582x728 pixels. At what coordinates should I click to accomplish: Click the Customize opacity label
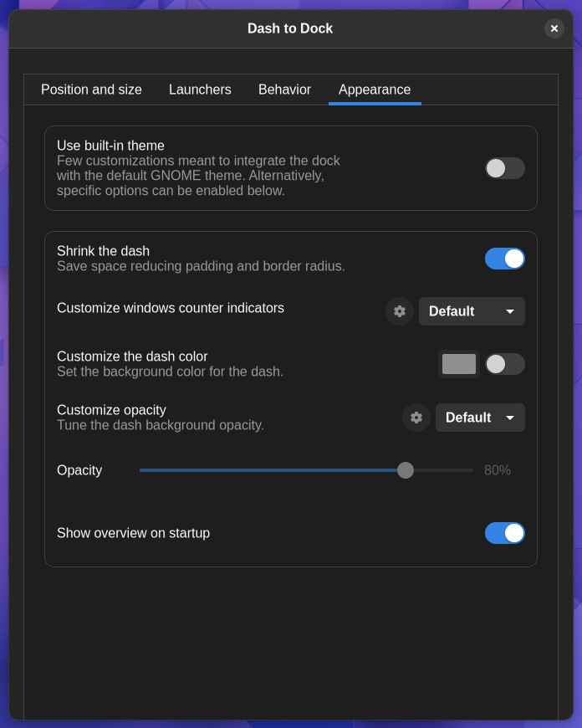pyautogui.click(x=111, y=410)
